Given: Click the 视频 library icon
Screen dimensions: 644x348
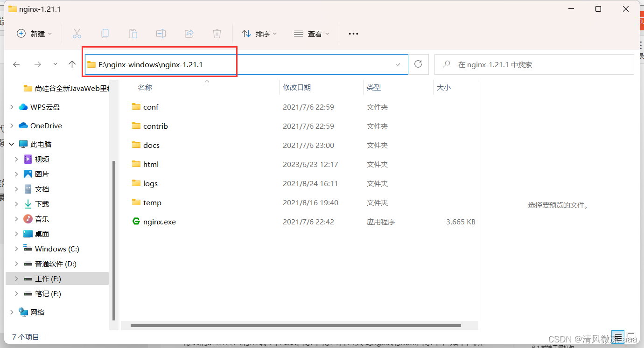Looking at the screenshot, I should coord(28,159).
